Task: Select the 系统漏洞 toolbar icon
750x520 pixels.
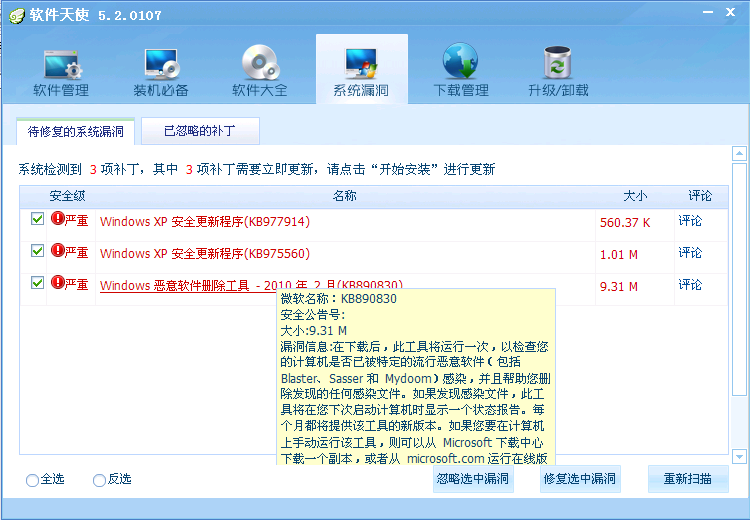Action: (361, 71)
